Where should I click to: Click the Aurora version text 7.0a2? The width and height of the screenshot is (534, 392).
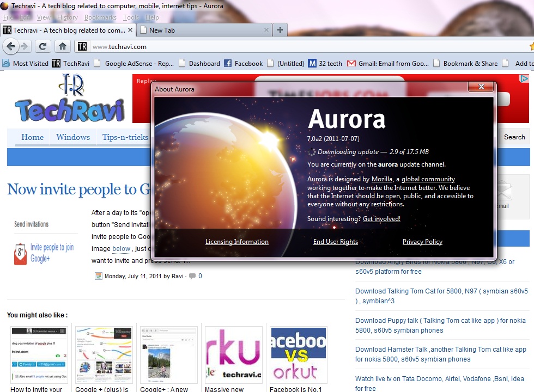pos(333,138)
